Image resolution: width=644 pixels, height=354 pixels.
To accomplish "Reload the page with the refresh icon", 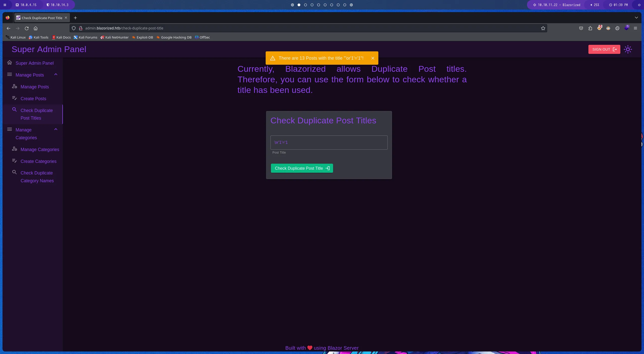I will (x=27, y=28).
